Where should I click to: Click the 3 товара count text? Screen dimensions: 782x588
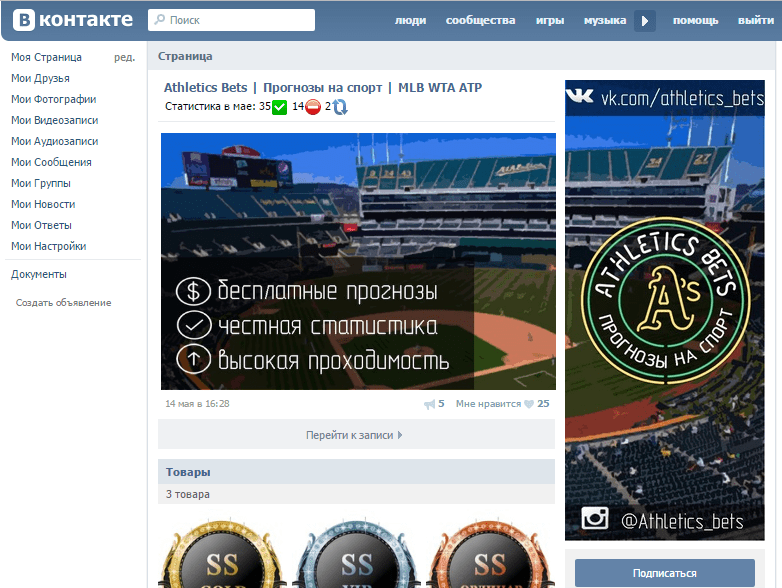coord(188,494)
